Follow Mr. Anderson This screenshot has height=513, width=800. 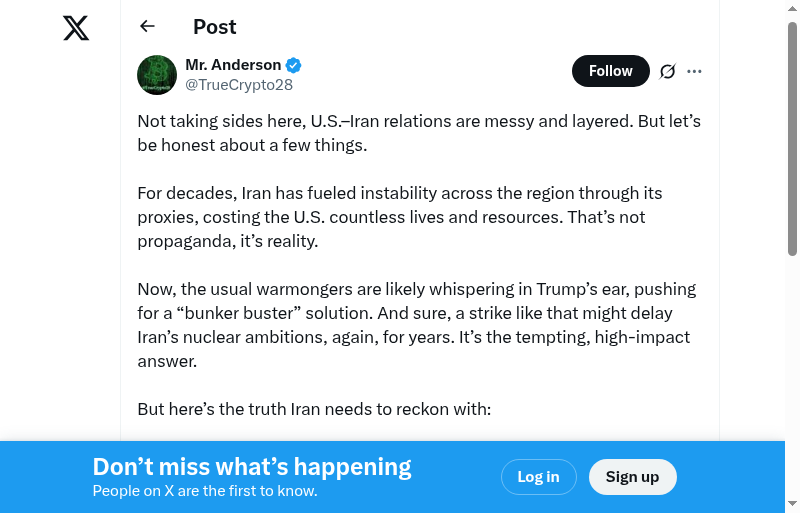point(610,71)
